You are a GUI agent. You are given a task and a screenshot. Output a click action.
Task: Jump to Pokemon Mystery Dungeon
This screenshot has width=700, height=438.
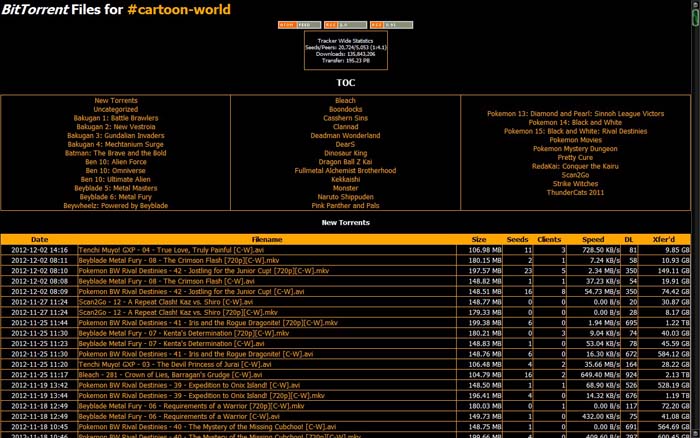click(575, 149)
